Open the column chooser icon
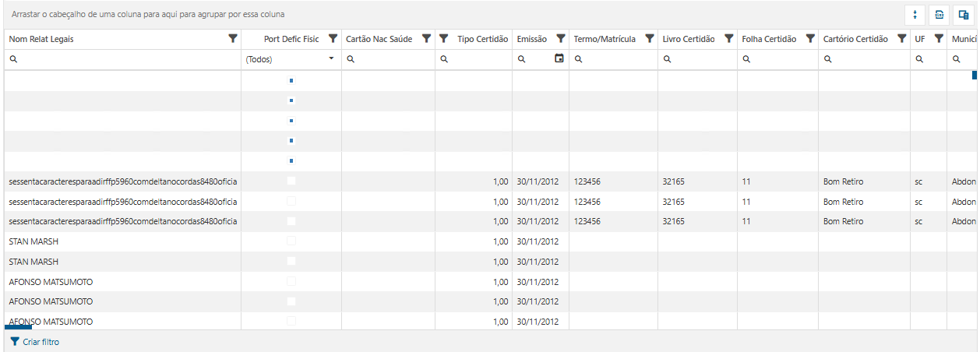 [964, 15]
